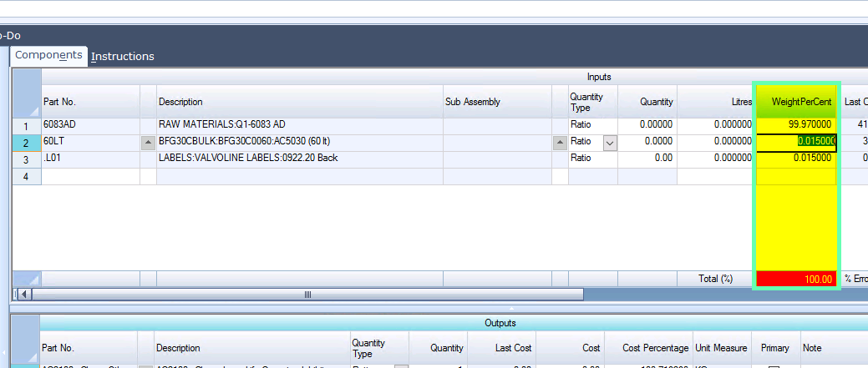Screen dimensions: 868x368
Task: Open Quantity Type dropdown in row 2
Action: (x=610, y=142)
